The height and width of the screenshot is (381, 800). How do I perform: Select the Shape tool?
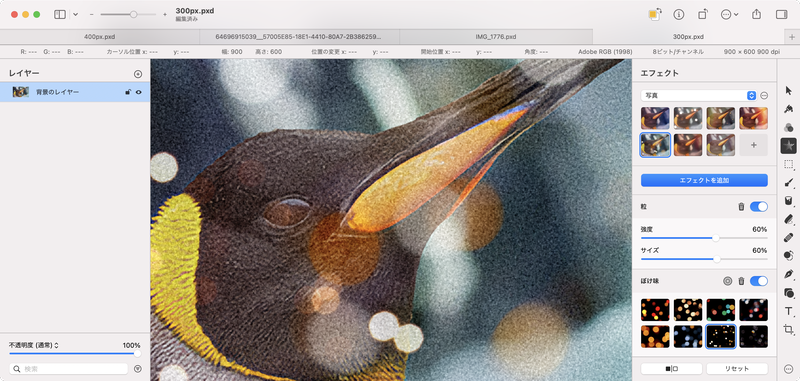[x=788, y=293]
